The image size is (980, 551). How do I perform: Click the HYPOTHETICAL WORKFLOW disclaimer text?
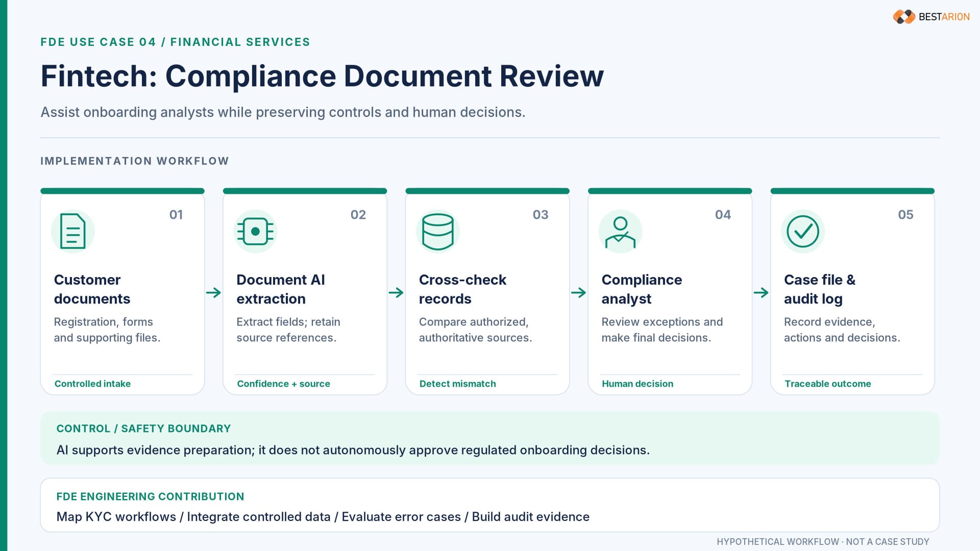pyautogui.click(x=823, y=542)
